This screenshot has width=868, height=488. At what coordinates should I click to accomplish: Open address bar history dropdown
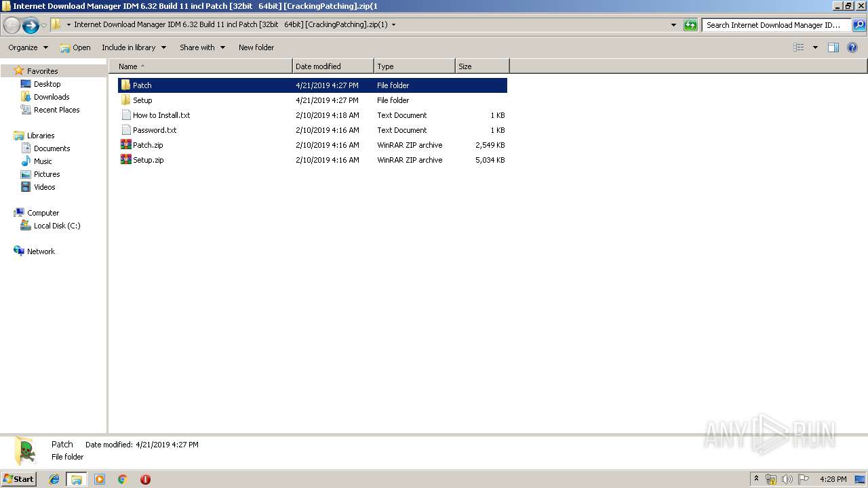pos(673,25)
